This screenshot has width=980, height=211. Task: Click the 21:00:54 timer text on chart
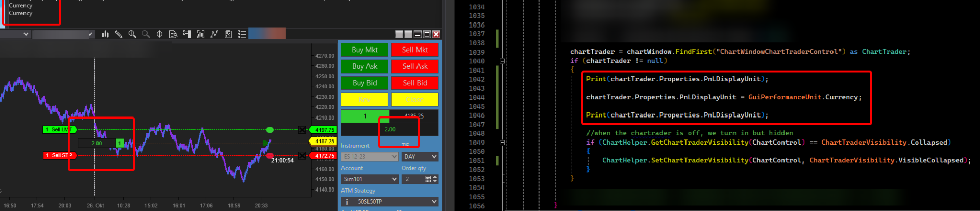[282, 160]
